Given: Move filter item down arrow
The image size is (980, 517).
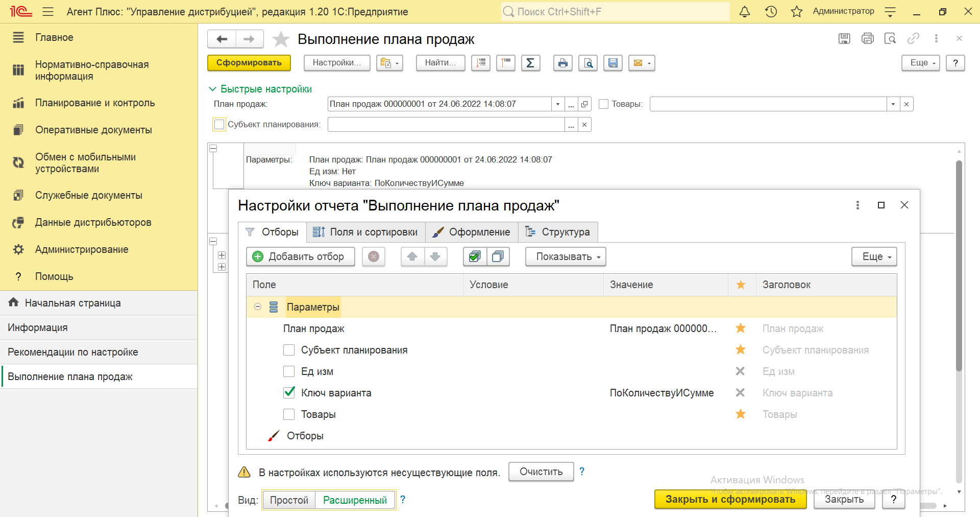Looking at the screenshot, I should tap(435, 256).
